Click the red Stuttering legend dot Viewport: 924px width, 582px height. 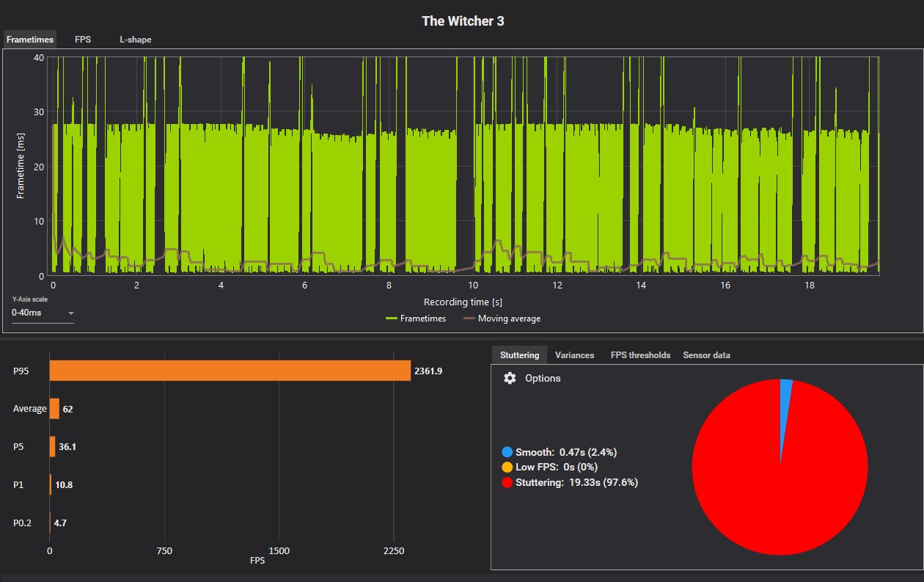point(507,482)
